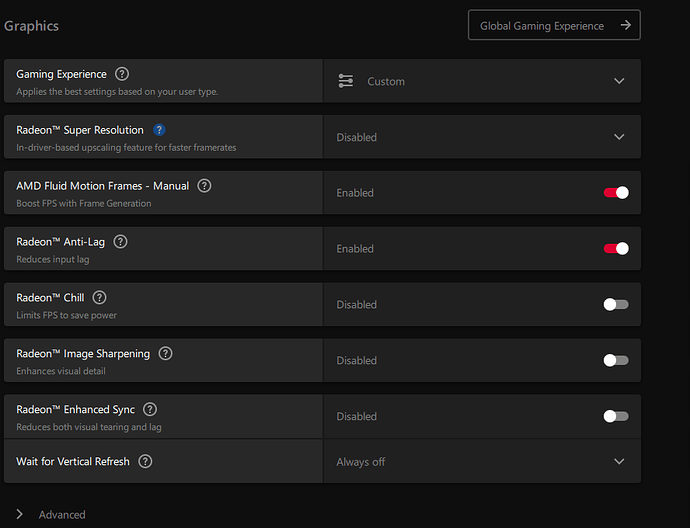Turn off the Radeon Anti-Lag switch
This screenshot has height=528, width=690.
tap(616, 249)
